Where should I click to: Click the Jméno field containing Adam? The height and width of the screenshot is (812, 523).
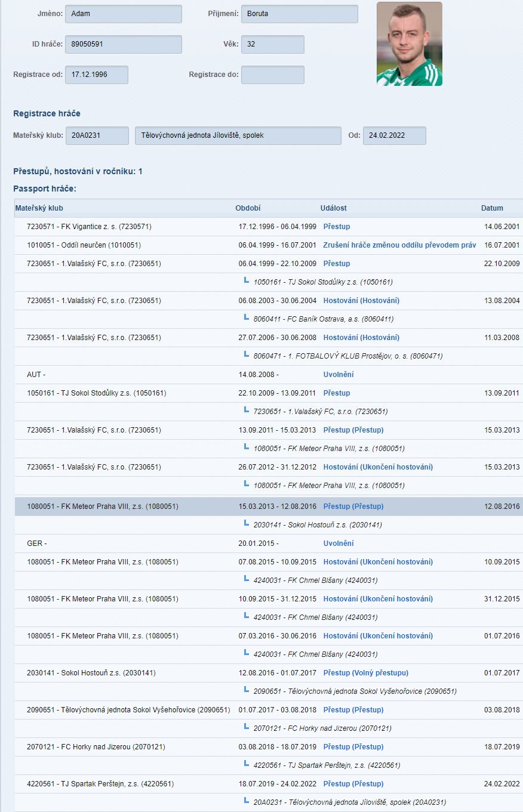[x=124, y=14]
